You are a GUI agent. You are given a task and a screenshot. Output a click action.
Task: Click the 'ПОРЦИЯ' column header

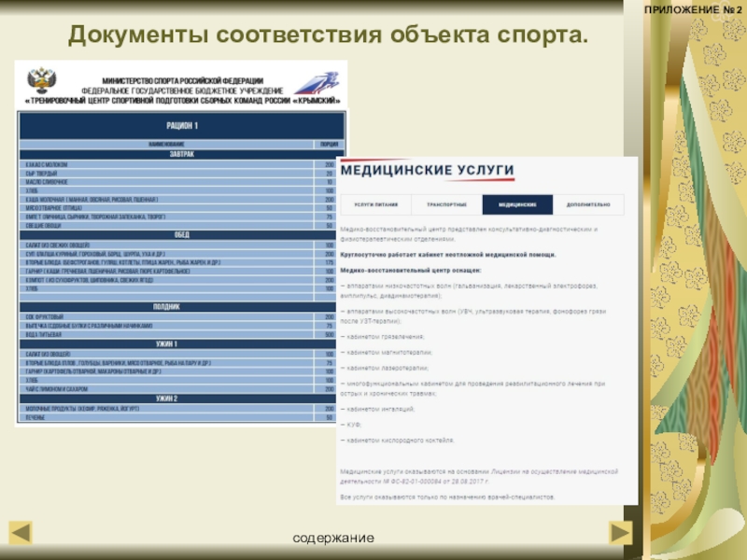tap(329, 145)
